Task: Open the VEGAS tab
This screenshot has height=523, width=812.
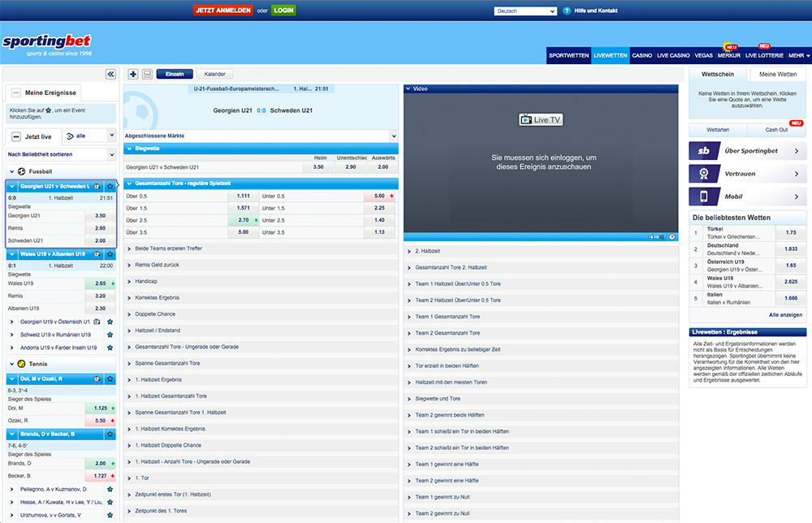Action: coord(703,55)
